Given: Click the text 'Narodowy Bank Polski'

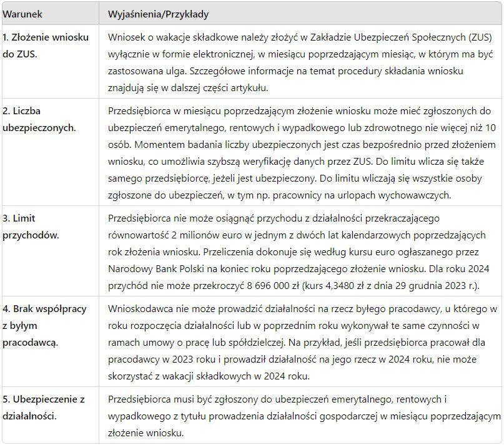Looking at the screenshot, I should (x=156, y=269).
